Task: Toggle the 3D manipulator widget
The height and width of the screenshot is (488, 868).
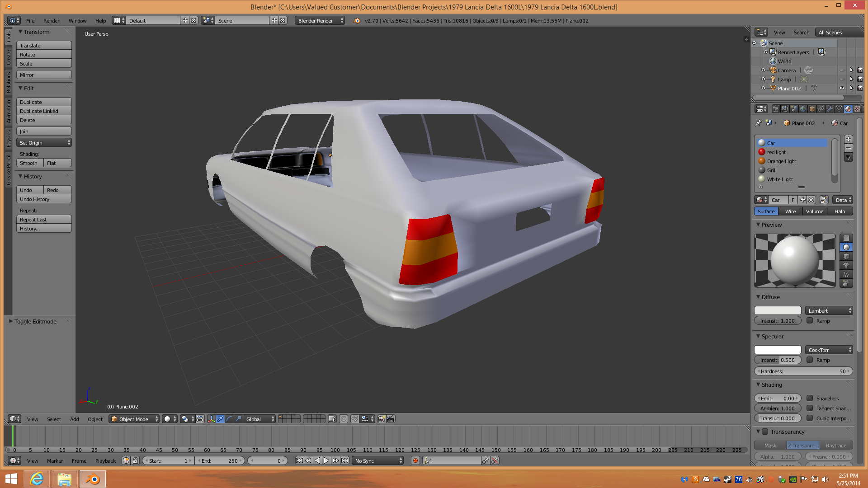Action: [x=211, y=419]
